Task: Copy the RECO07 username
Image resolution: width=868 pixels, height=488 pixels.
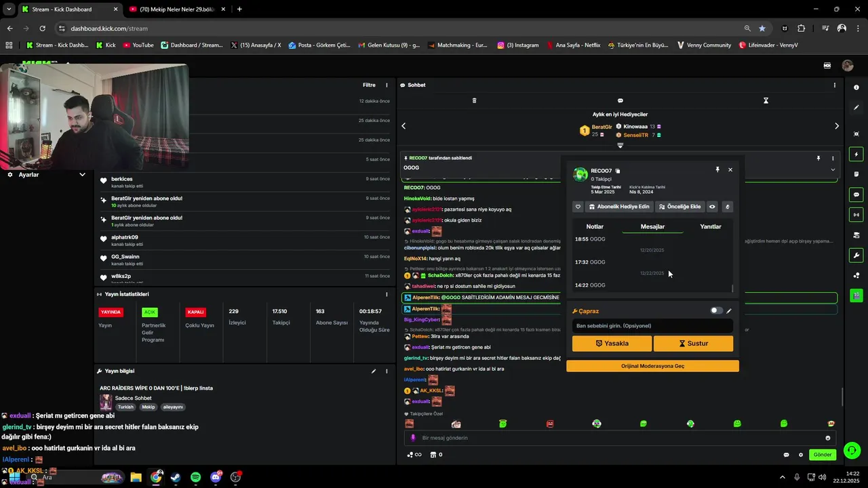Action: (x=617, y=171)
